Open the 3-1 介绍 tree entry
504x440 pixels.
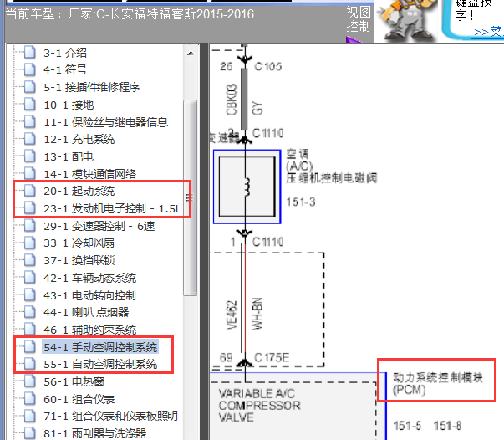[x=65, y=53]
